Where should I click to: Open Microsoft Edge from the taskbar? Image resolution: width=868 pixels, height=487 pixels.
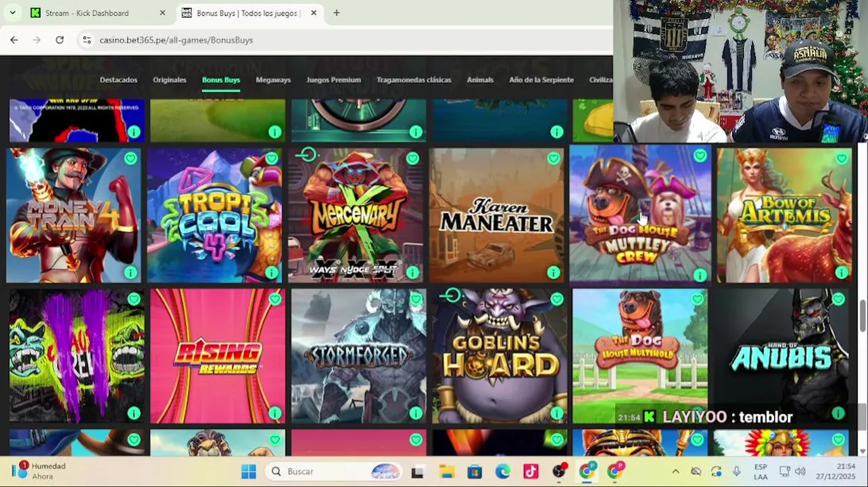pos(502,471)
